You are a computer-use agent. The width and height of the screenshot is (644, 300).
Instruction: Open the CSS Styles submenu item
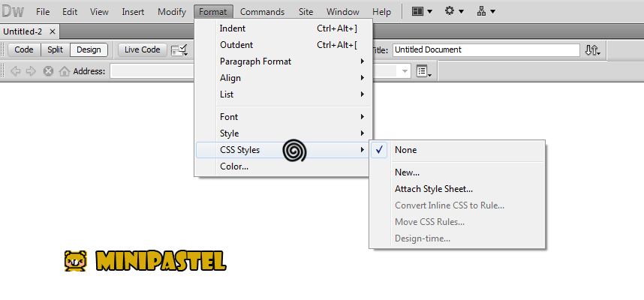pyautogui.click(x=284, y=150)
